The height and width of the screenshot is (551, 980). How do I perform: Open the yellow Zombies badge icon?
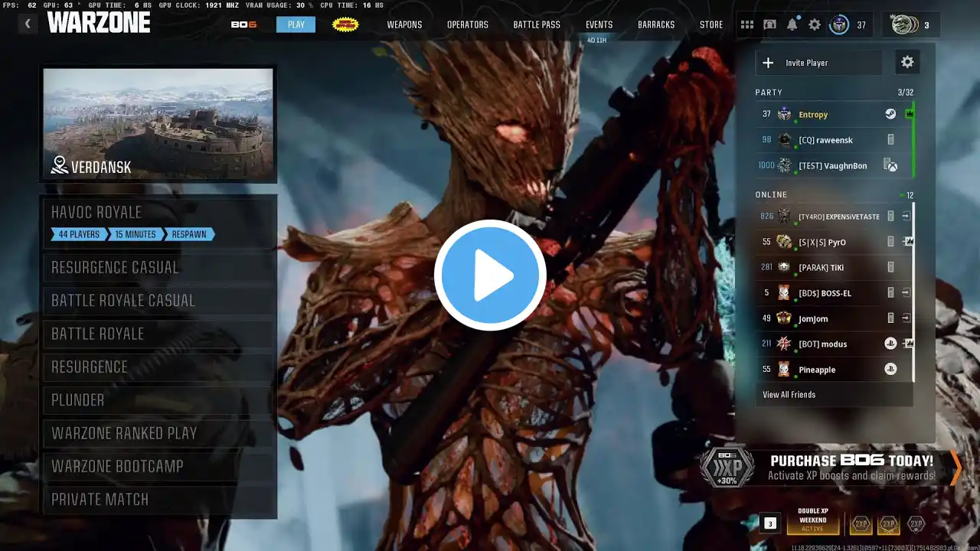(x=345, y=24)
